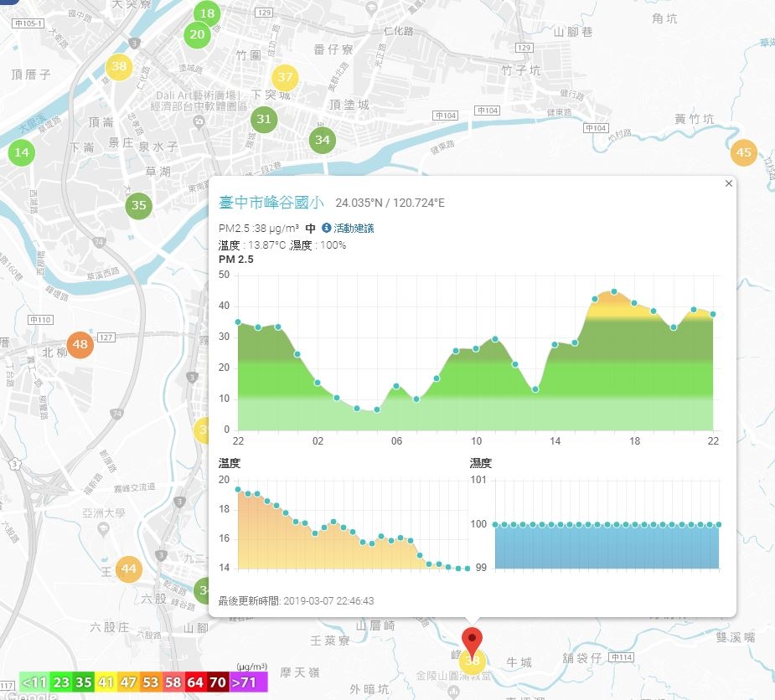
Task: Open the orange sensor marker showing 48
Action: click(x=80, y=344)
